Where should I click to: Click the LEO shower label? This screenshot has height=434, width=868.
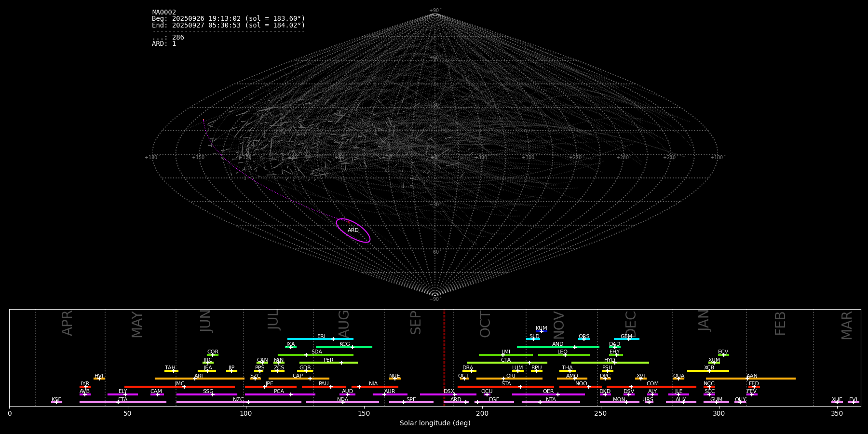click(x=563, y=352)
